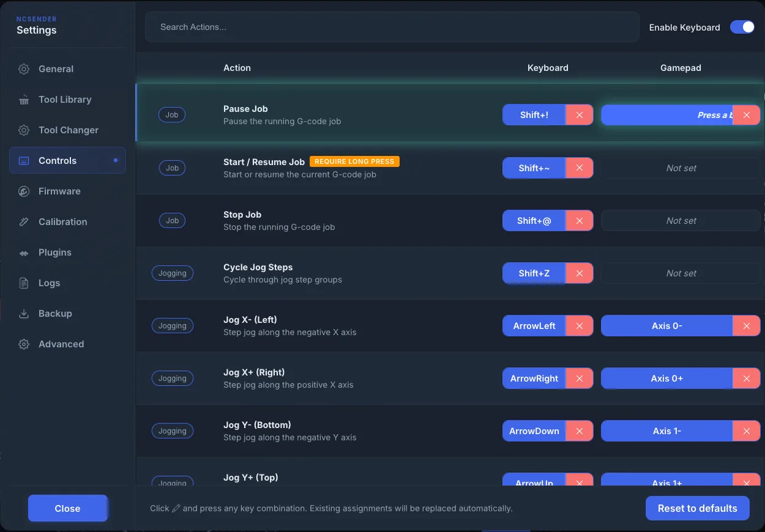Image resolution: width=765 pixels, height=532 pixels.
Task: Select the Controls sidebar item
Action: click(67, 161)
